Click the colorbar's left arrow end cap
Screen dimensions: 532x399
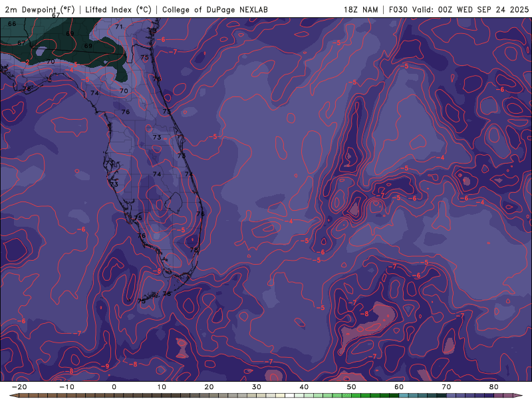tap(14, 396)
